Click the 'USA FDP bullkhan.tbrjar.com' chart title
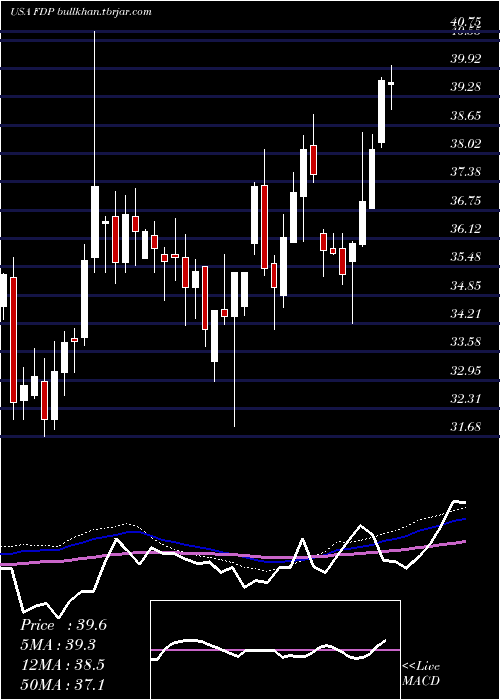 [80, 12]
